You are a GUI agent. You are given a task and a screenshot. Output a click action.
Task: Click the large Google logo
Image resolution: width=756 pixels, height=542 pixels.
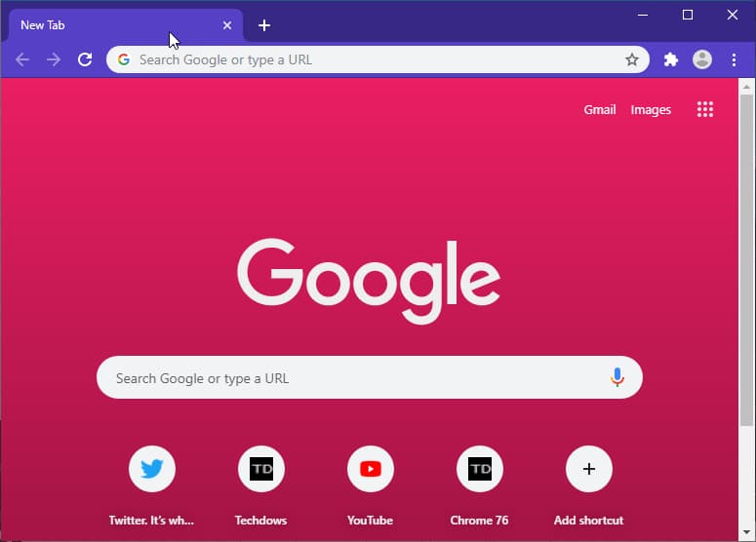point(369,281)
